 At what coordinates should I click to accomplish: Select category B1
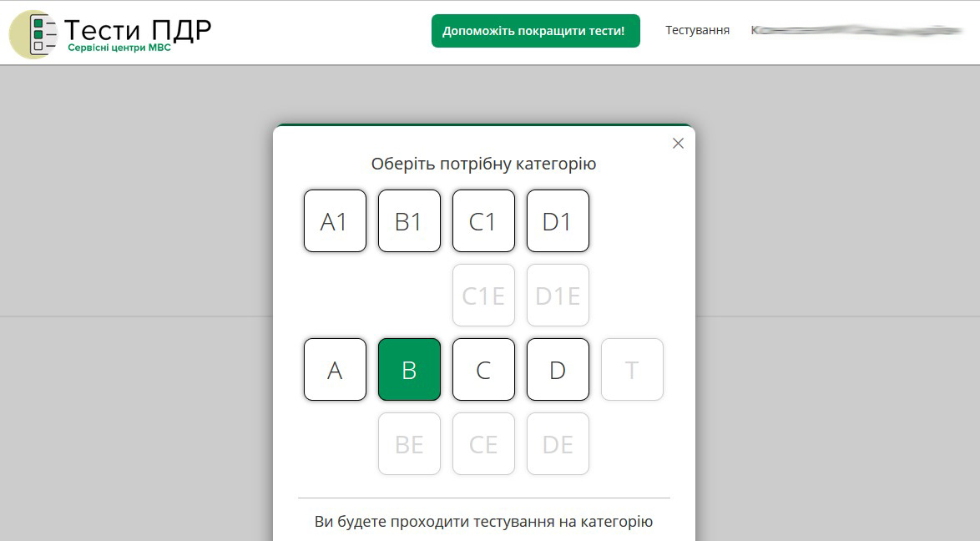point(409,221)
